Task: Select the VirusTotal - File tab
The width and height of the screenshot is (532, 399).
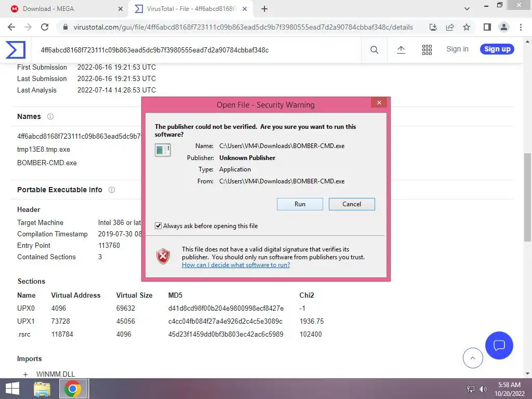Action: [191, 9]
